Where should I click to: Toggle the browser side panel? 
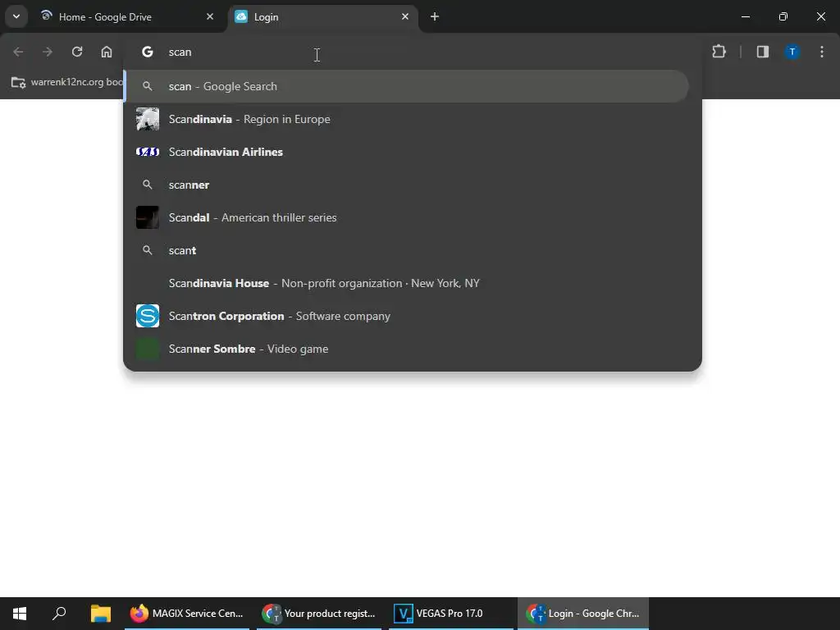(763, 52)
